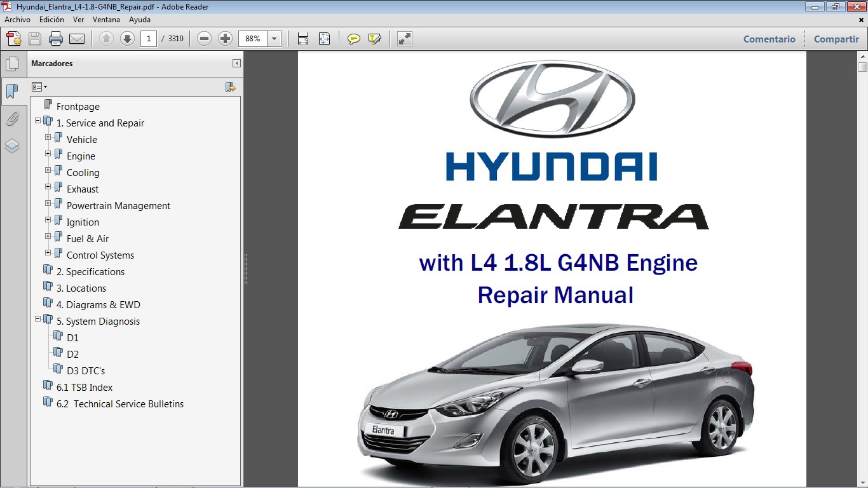Go to the '2. Specifications' bookmark
The height and width of the screenshot is (488, 868).
point(91,272)
